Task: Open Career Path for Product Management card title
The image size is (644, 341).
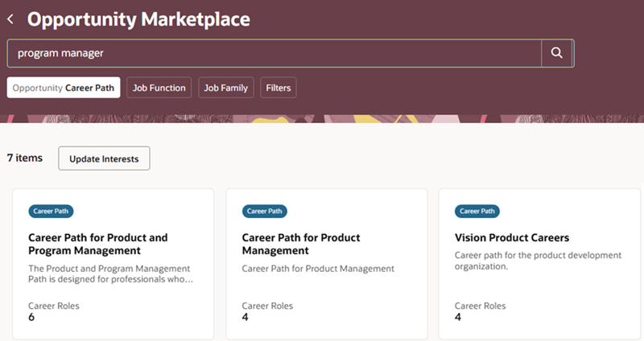Action: [301, 244]
